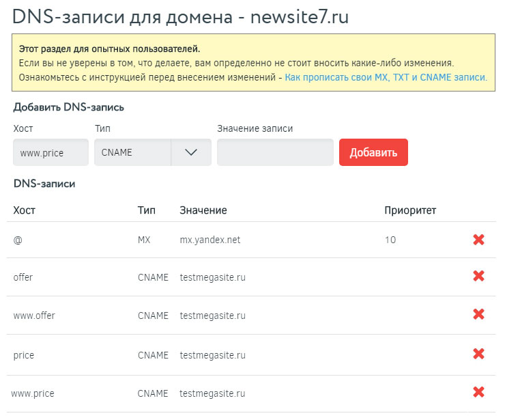This screenshot has height=420, width=505.
Task: Delete the MX record mx.yandex.net
Action: tap(478, 240)
